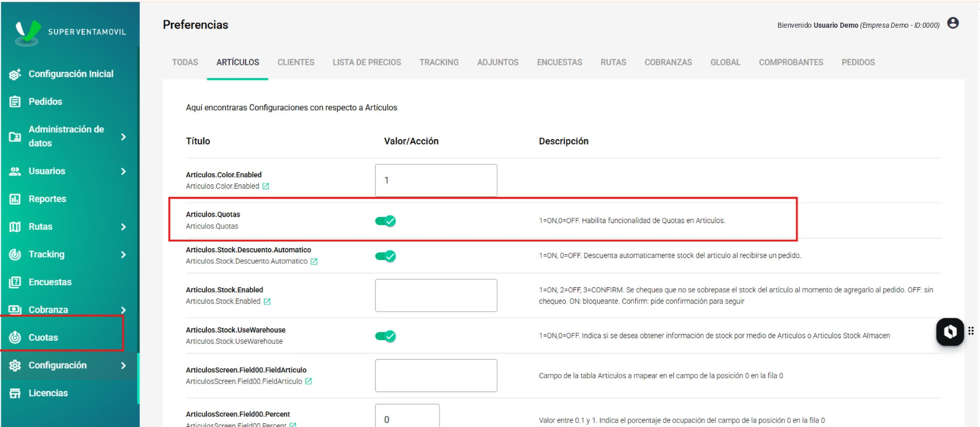Go to Pedidos in the sidebar
The height and width of the screenshot is (427, 980).
pyautogui.click(x=45, y=102)
